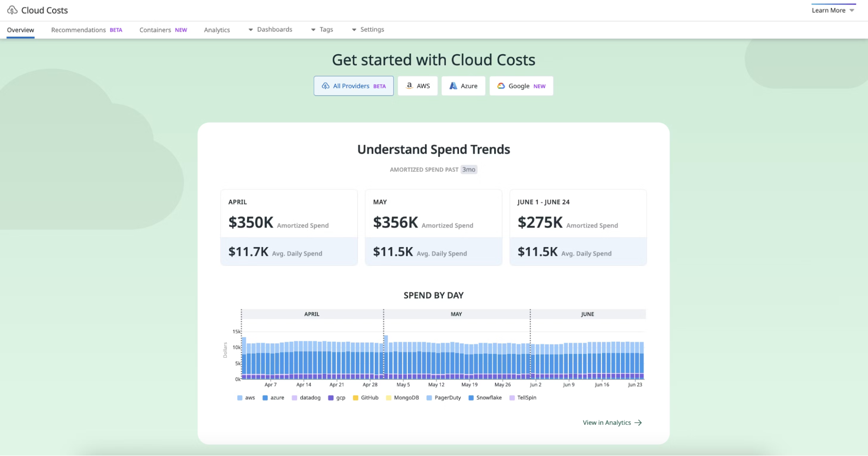Click the $275K amortized spend value
The height and width of the screenshot is (456, 868).
point(540,222)
